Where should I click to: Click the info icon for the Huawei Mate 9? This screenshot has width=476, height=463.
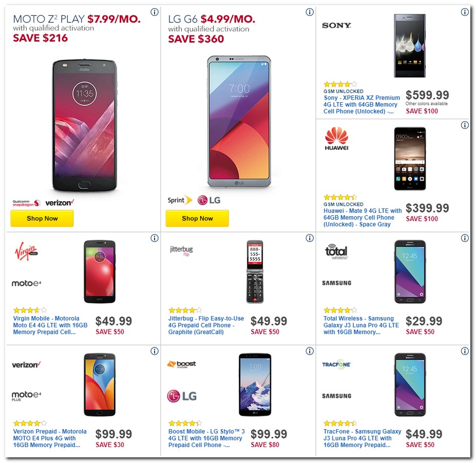tap(465, 125)
